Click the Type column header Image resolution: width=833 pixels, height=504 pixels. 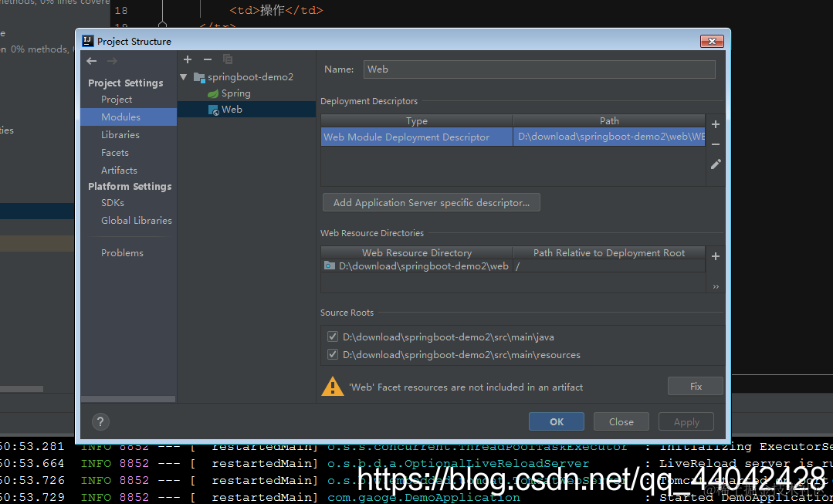[x=417, y=121]
